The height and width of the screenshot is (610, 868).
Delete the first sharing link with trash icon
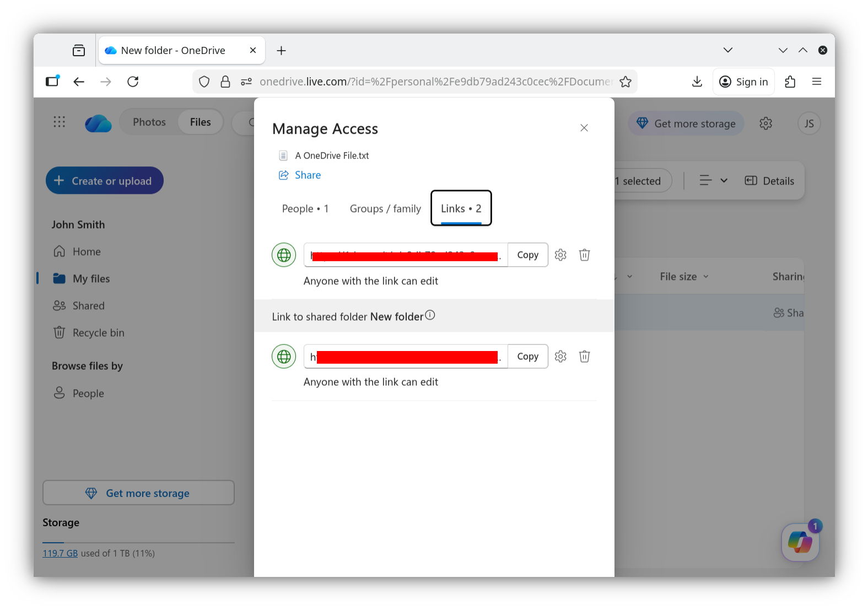tap(585, 255)
